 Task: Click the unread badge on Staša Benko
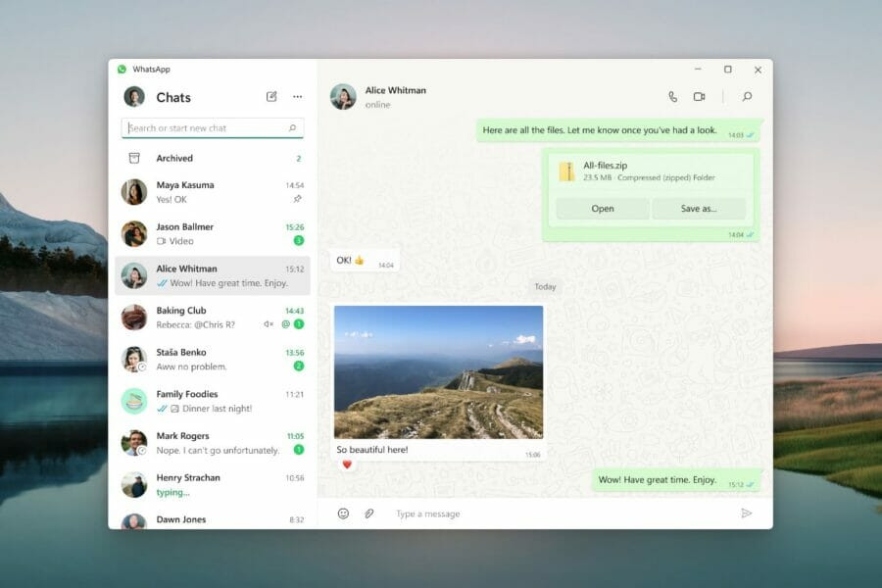[x=299, y=367]
